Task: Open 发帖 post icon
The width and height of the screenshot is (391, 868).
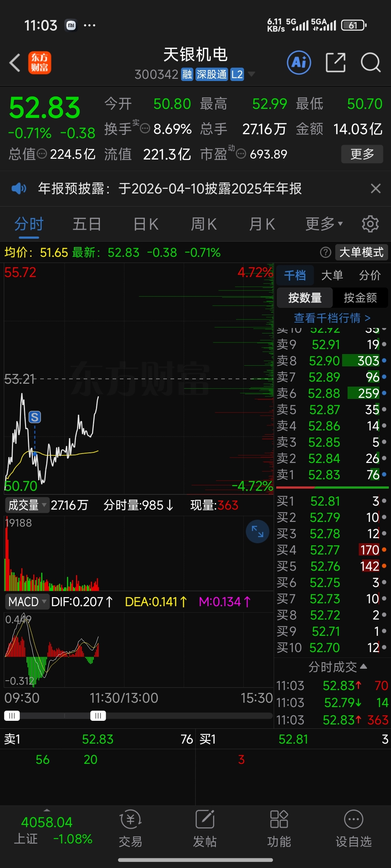Action: coord(205,828)
